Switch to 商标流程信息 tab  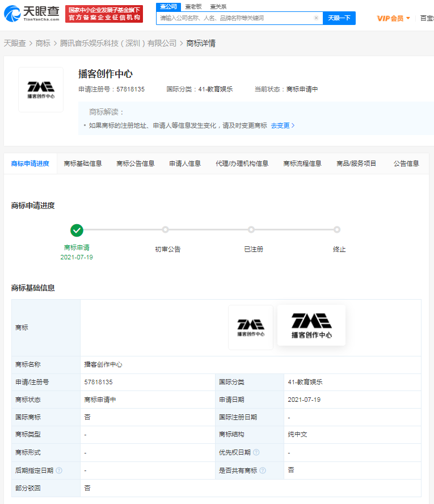tap(302, 163)
